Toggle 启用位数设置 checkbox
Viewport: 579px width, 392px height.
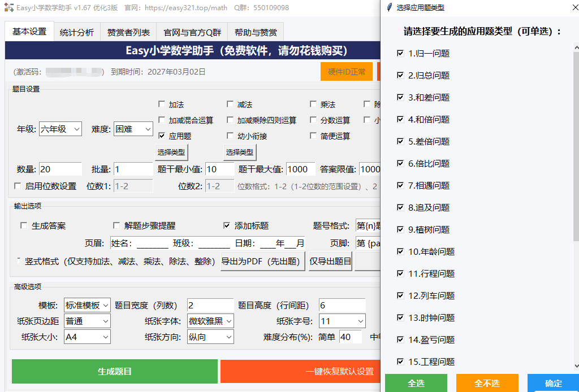[18, 186]
